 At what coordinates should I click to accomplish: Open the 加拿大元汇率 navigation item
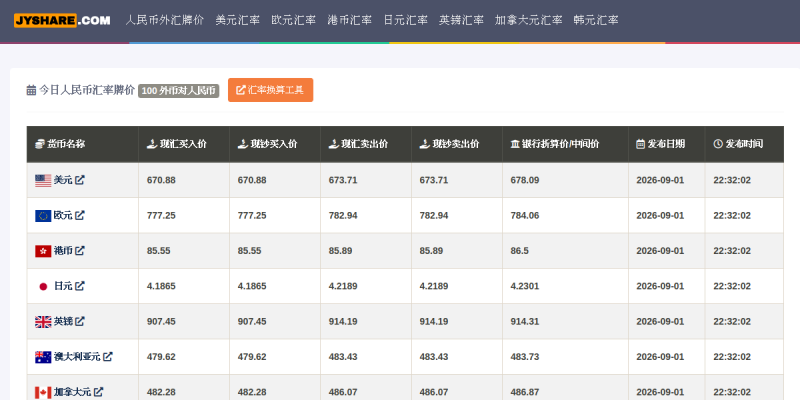point(529,20)
